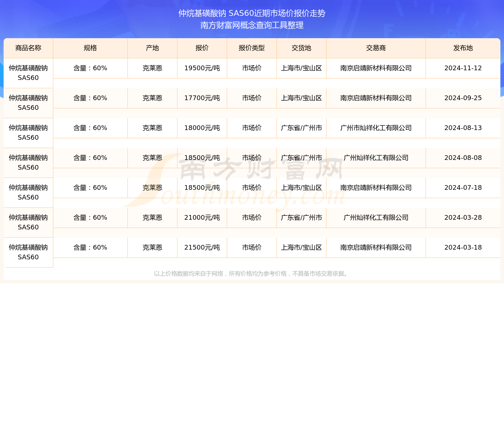
Task: Click the 交货地 column header
Action: tap(302, 48)
